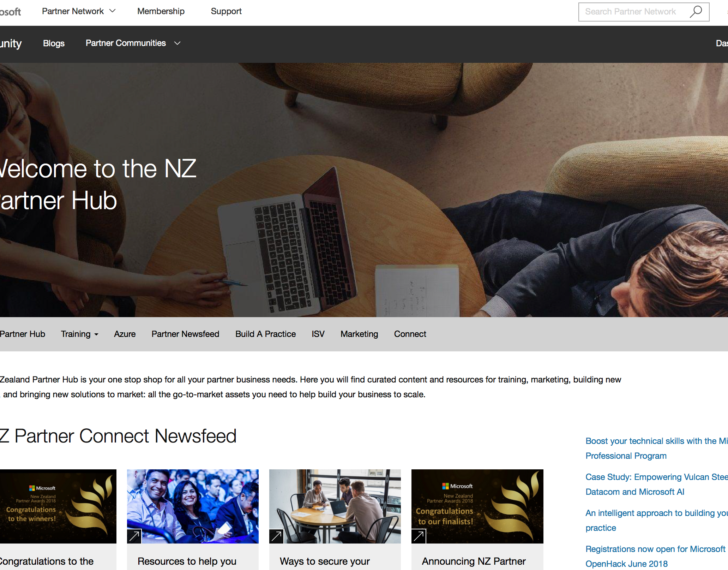Select the Support menu item
The image size is (728, 570).
pos(226,11)
